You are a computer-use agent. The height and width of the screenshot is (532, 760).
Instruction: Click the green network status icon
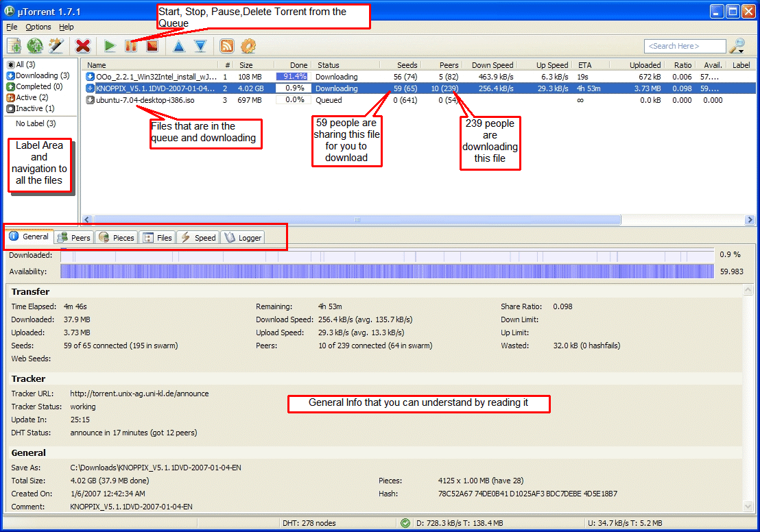pyautogui.click(x=405, y=523)
